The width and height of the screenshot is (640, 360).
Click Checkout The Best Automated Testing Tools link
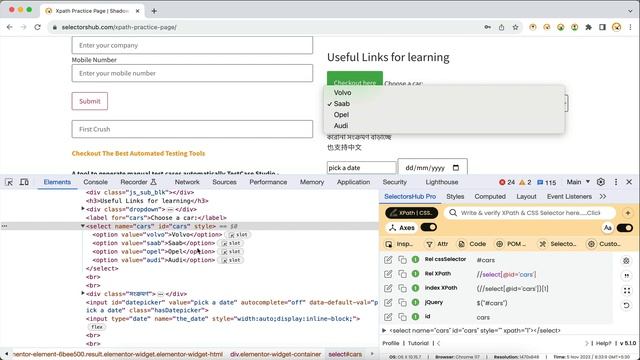click(x=138, y=153)
